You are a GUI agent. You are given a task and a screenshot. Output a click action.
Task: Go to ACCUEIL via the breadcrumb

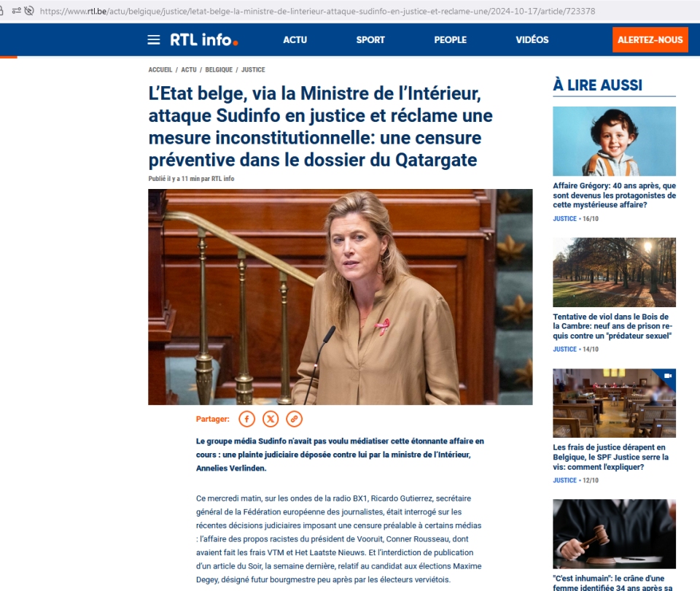[160, 70]
